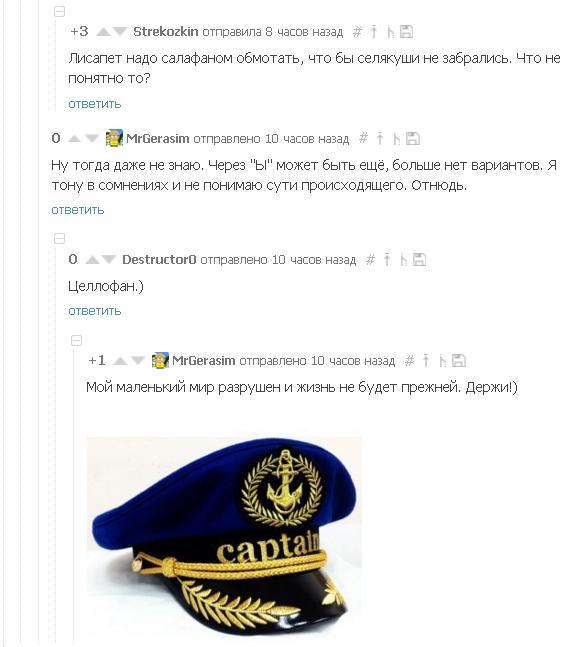Click the branch icon on MrGerasim's +1 comment

[442, 361]
